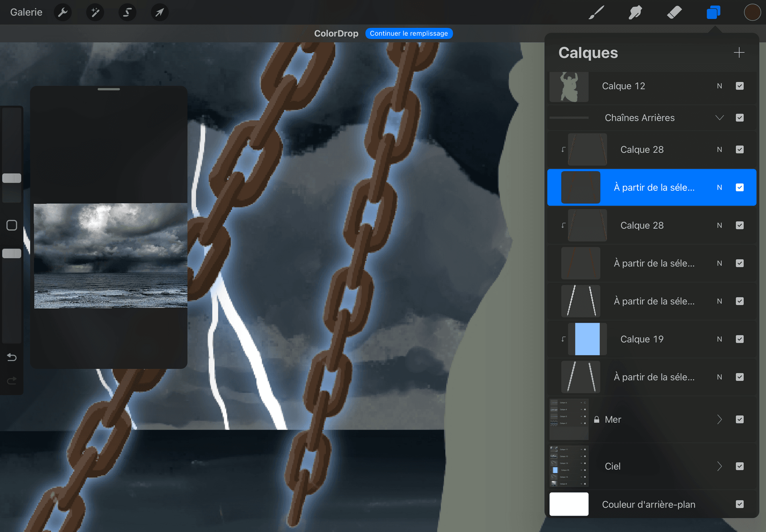This screenshot has height=532, width=766.
Task: Toggle visibility of Chaînes Arrières group
Action: tap(740, 118)
